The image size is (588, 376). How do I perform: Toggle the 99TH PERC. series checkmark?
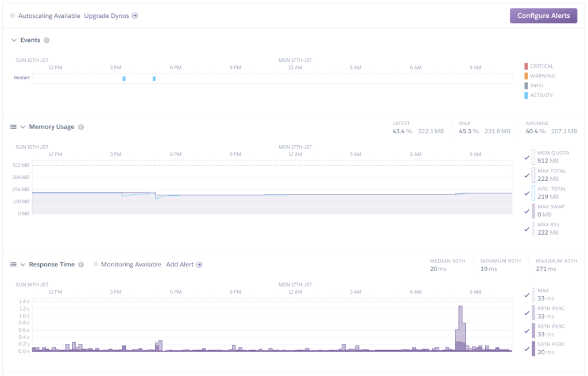pyautogui.click(x=527, y=313)
